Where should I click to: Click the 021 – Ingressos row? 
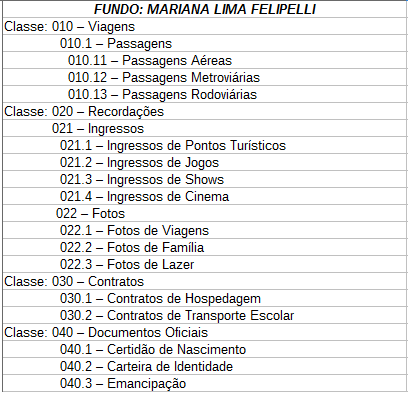click(x=205, y=128)
